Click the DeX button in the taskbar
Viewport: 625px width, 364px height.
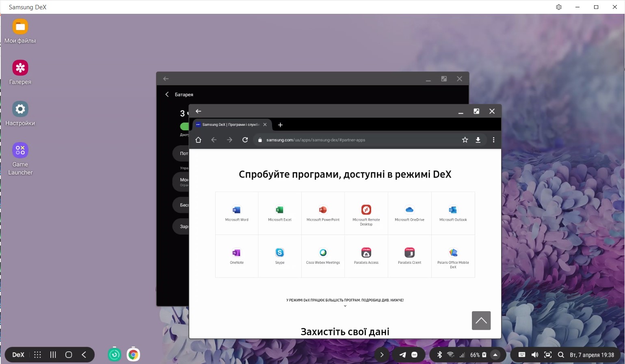click(18, 355)
